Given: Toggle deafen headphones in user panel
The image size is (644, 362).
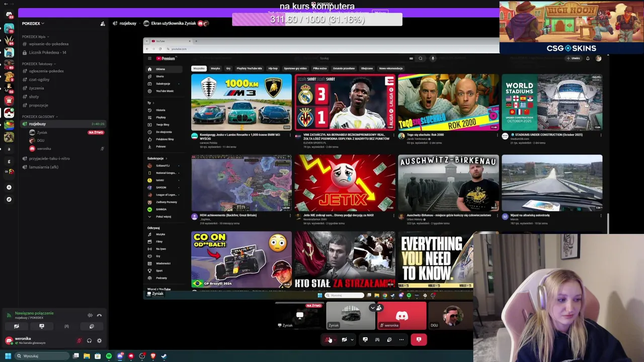Looking at the screenshot, I should [89, 341].
